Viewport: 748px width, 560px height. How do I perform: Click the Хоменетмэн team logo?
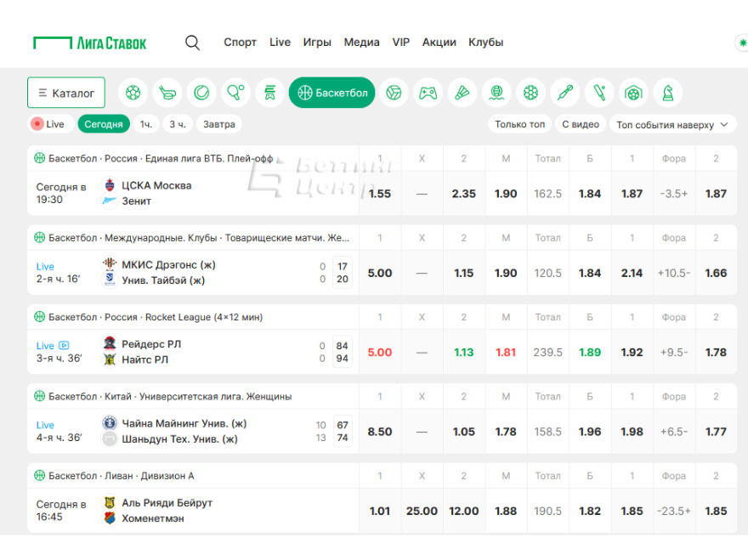pyautogui.click(x=110, y=518)
